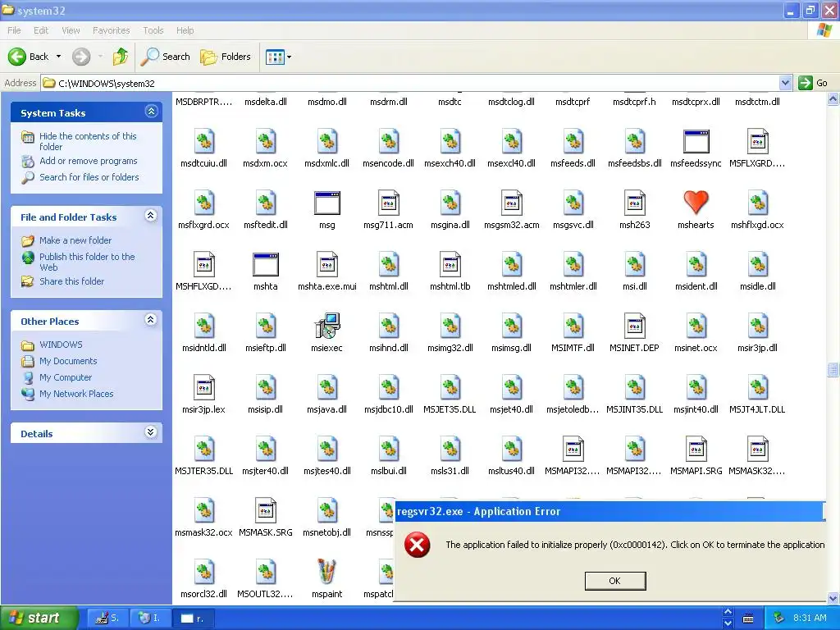Screen dimensions: 840x630
Task: Select the mshta application icon
Action: pos(266,265)
